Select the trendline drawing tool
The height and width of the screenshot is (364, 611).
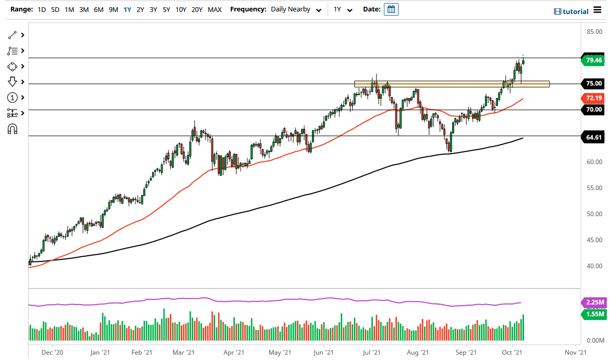tap(13, 35)
